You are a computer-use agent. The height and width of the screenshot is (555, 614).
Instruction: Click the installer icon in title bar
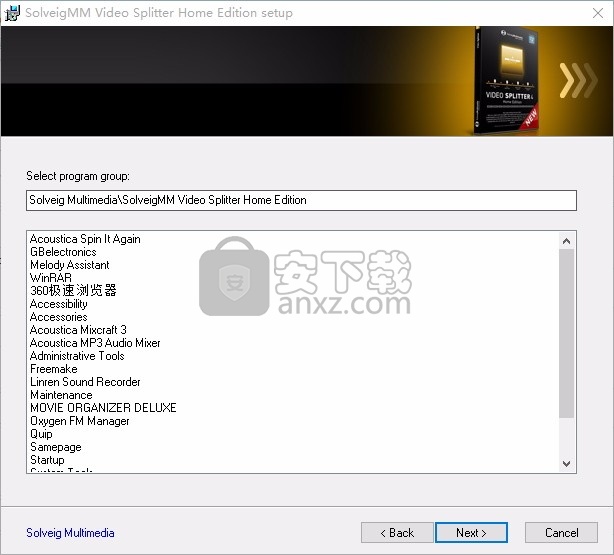click(x=12, y=13)
